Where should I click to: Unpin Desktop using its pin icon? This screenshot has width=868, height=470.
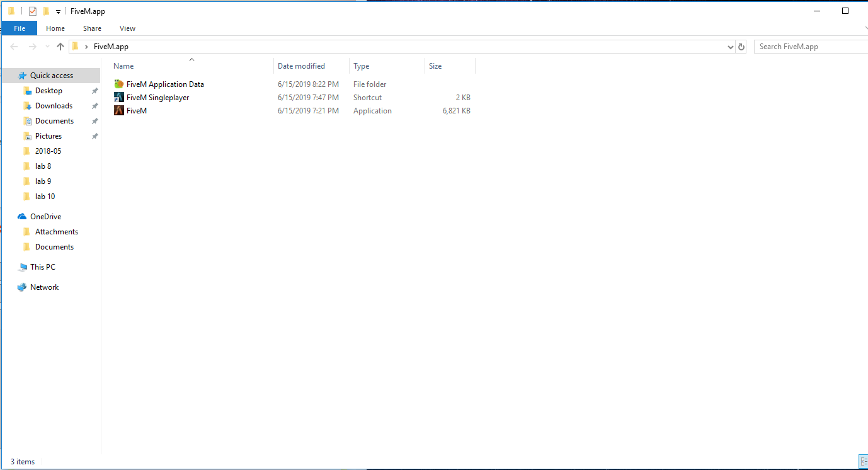pos(95,91)
